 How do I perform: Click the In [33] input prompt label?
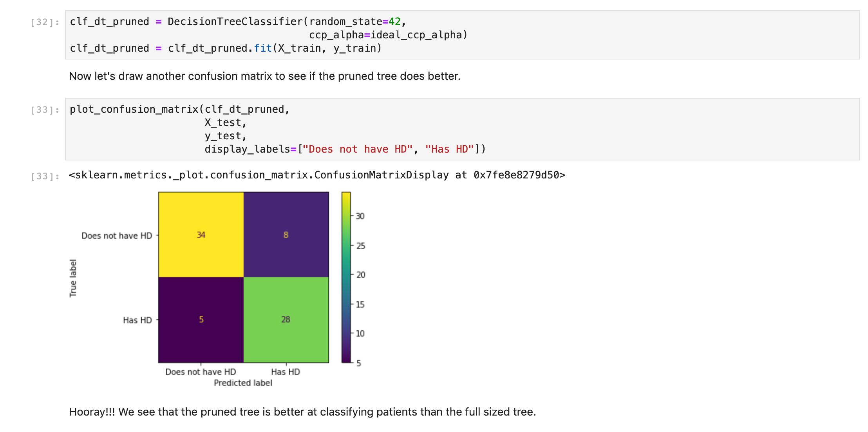click(45, 110)
